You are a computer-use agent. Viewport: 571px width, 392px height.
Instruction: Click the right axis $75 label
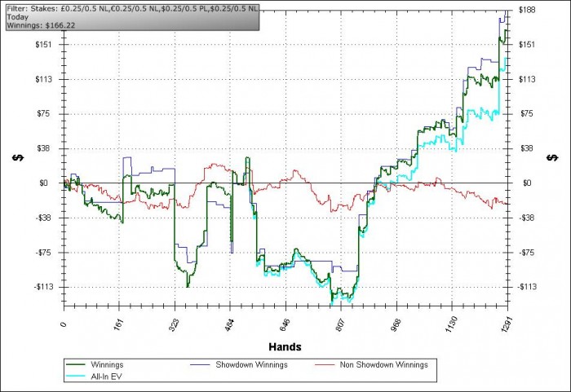[x=527, y=113]
